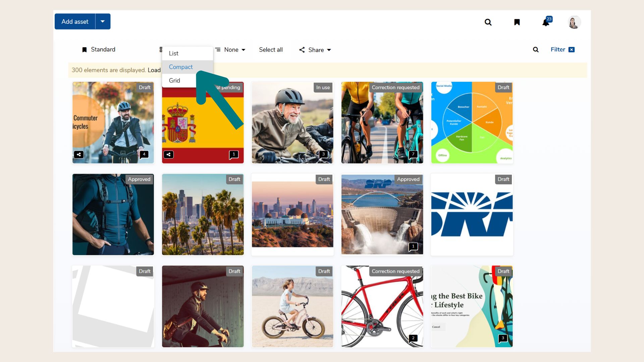Select the Compact view option
Viewport: 644px width, 362px height.
pos(181,67)
